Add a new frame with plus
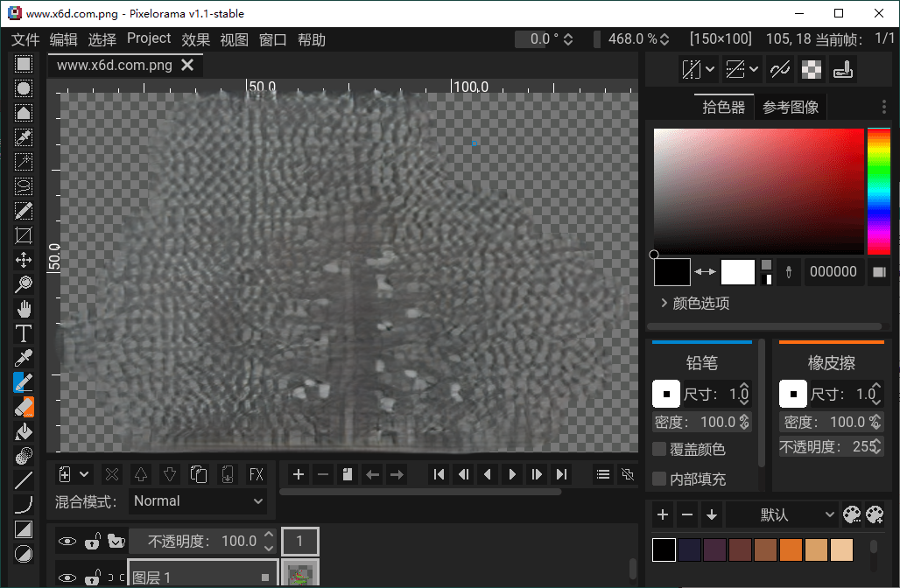 299,474
